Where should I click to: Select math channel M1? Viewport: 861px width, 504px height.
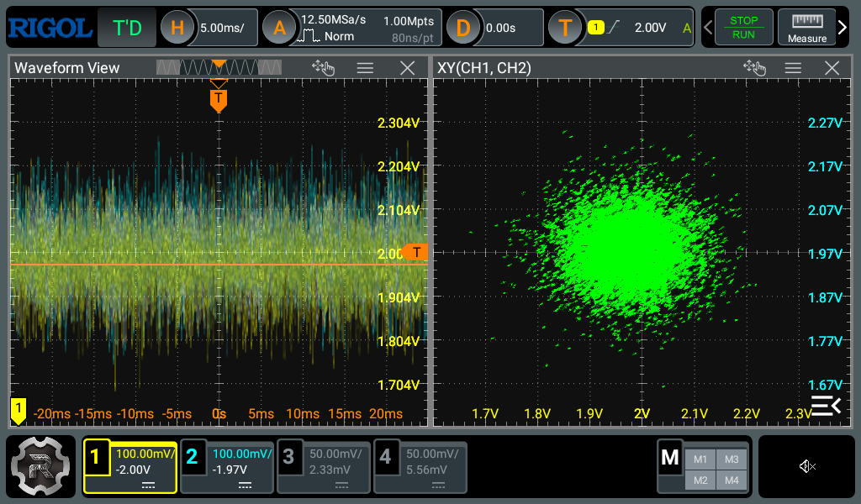(700, 459)
